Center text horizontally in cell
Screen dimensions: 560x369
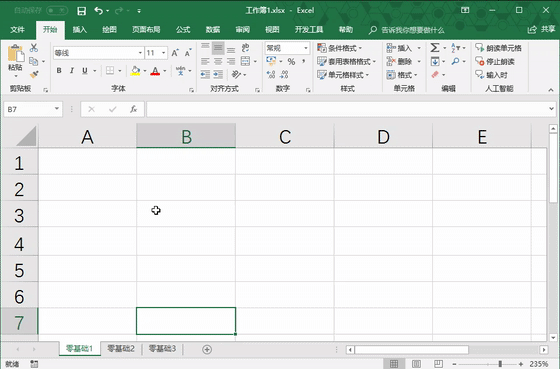tap(218, 61)
